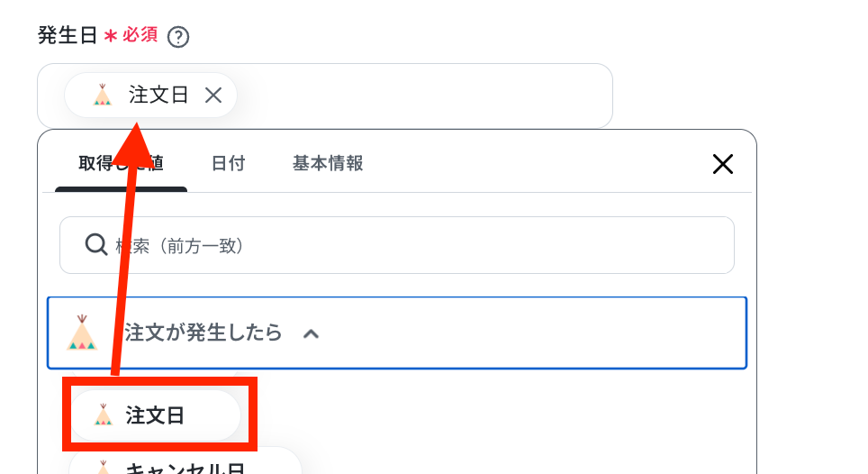Click the tent icon on the 注文日 list item
The image size is (868, 474).
click(x=103, y=415)
